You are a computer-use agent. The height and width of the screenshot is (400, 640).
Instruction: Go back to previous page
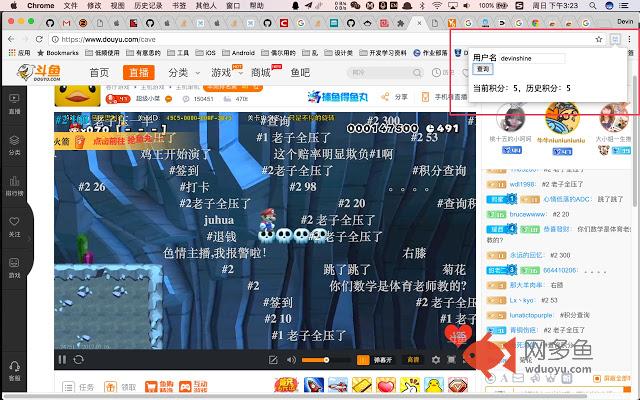[11, 39]
